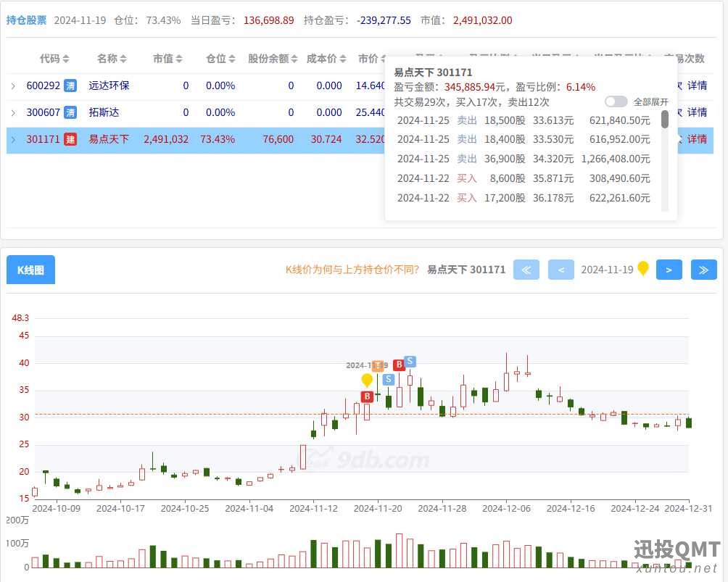Click the red B marker at 2024-11-19

[367, 396]
